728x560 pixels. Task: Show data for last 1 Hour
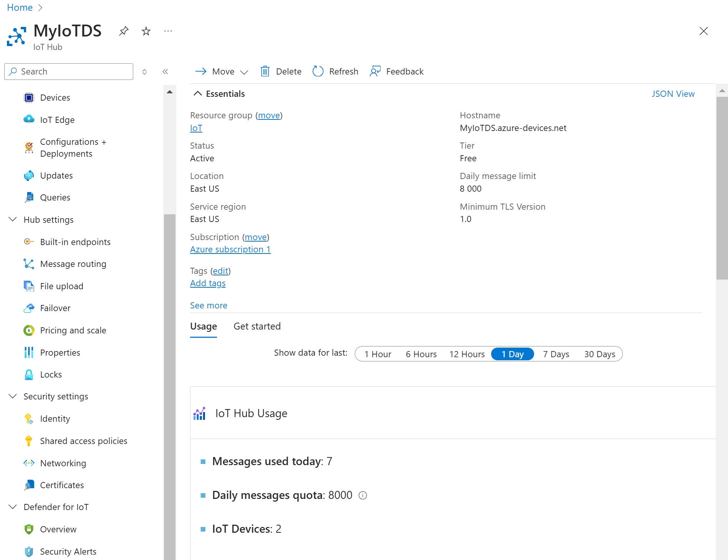378,354
